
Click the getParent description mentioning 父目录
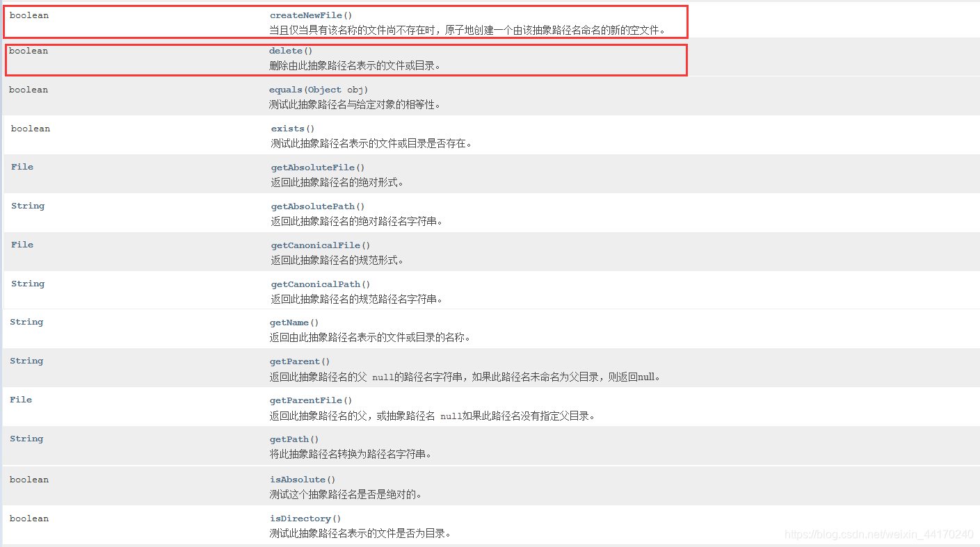coord(465,377)
